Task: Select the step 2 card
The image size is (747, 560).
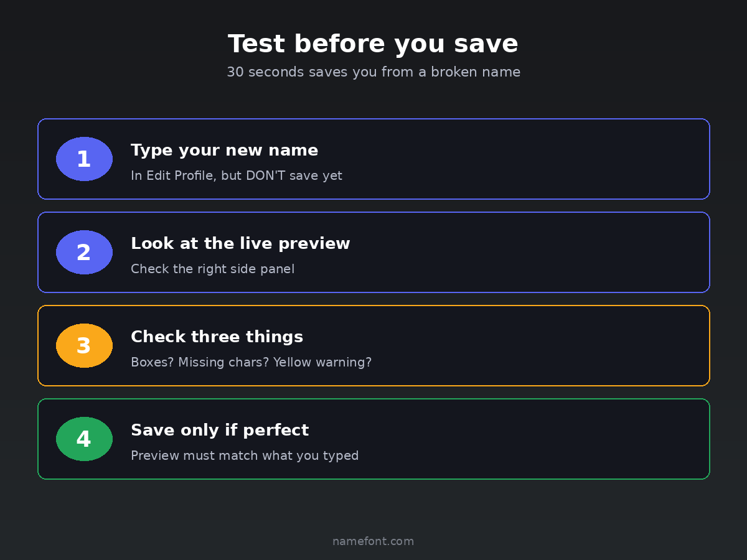Action: (498, 253)
